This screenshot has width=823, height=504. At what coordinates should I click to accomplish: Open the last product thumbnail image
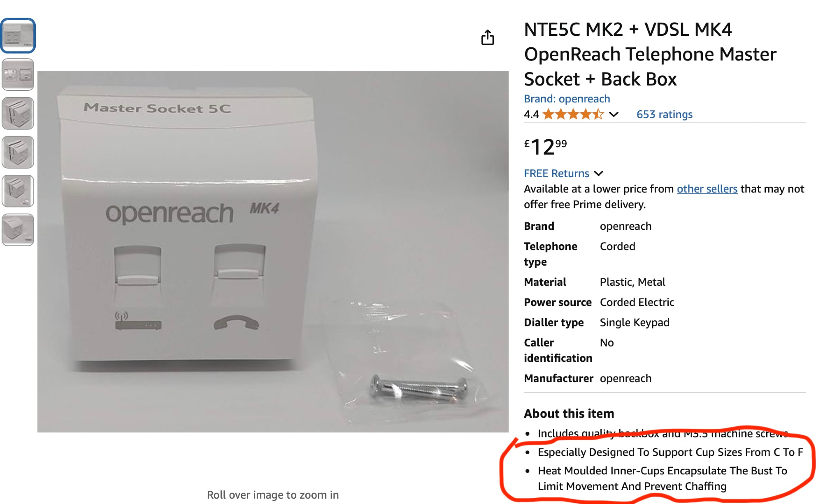point(18,230)
